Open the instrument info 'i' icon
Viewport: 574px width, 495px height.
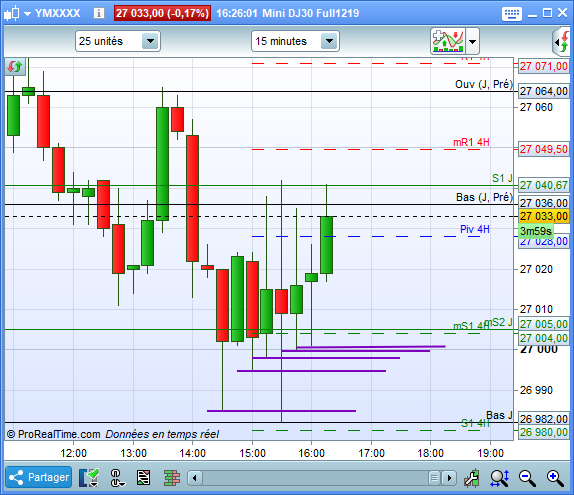coord(98,13)
